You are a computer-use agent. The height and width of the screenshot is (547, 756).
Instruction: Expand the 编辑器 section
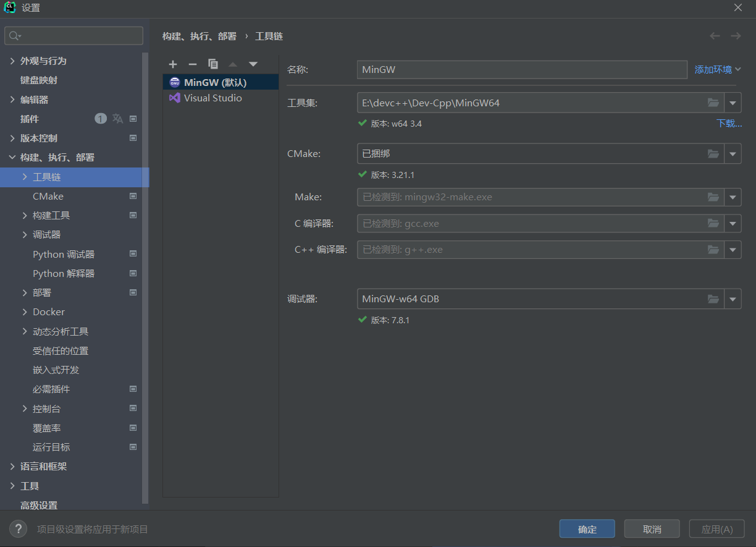point(12,100)
